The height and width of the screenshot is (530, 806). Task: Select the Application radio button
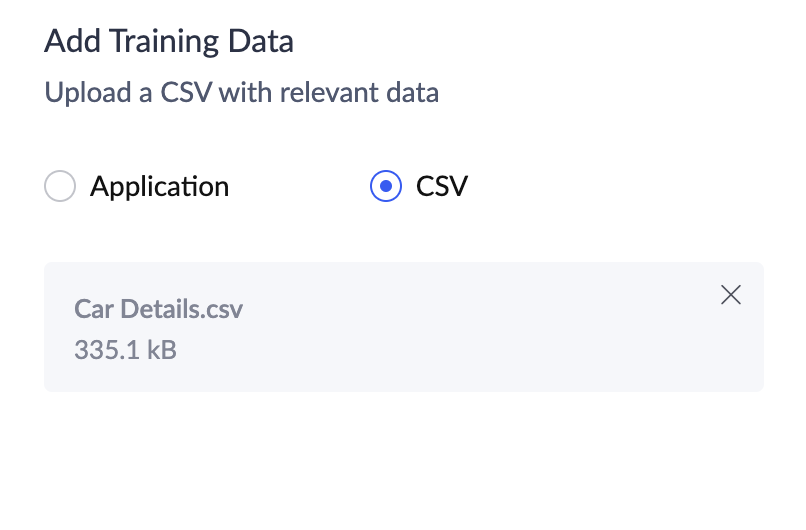coord(61,187)
